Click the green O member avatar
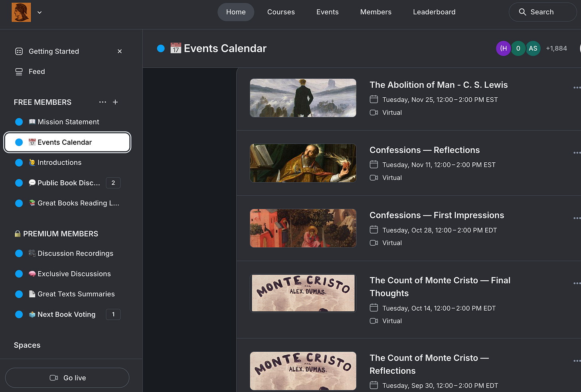 [518, 48]
